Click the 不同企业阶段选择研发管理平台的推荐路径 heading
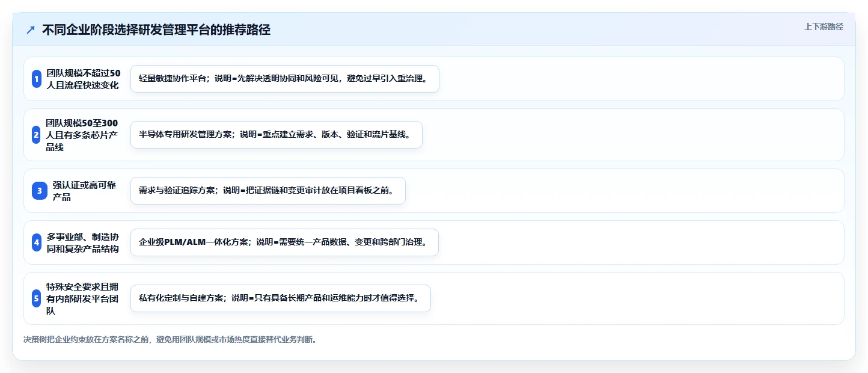The width and height of the screenshot is (868, 373). coord(156,30)
